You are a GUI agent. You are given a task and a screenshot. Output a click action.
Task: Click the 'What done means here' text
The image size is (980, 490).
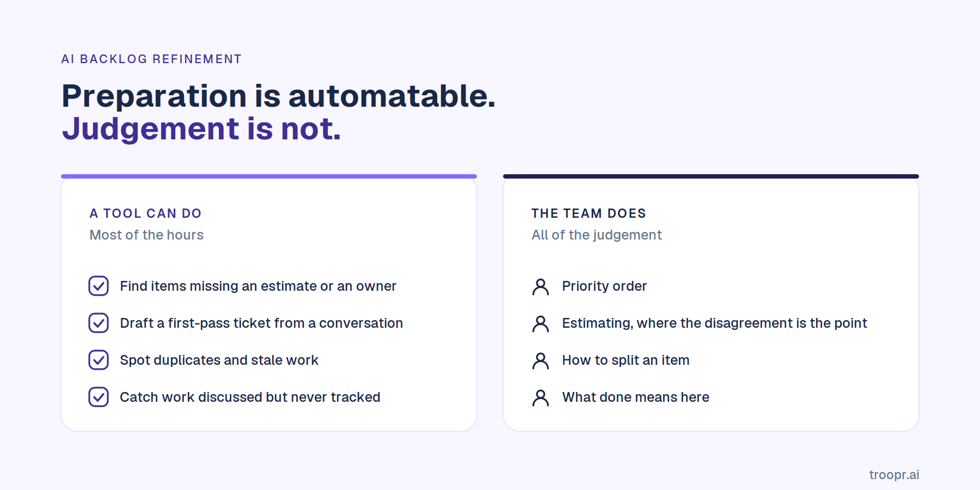tap(635, 397)
